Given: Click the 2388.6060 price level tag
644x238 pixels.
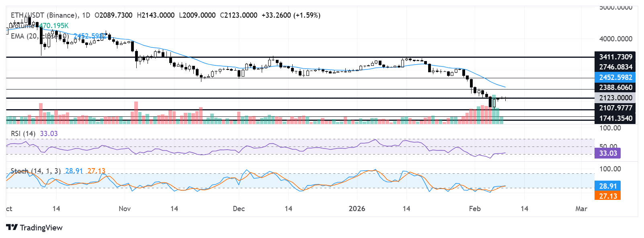Looking at the screenshot, I should click(615, 87).
